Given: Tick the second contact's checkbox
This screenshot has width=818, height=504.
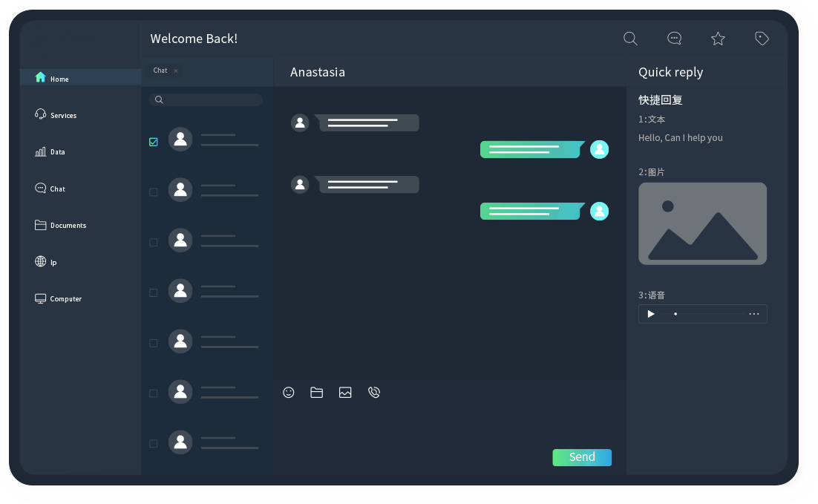Looking at the screenshot, I should pos(154,192).
